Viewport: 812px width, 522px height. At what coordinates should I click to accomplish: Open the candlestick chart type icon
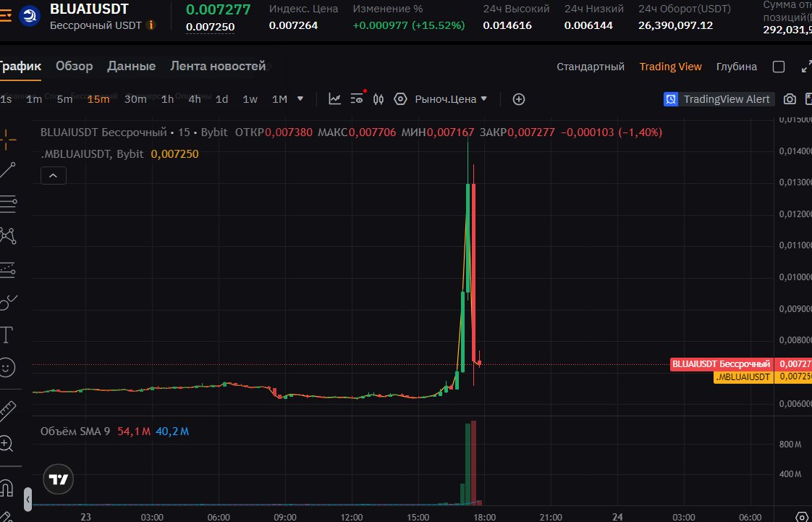378,99
